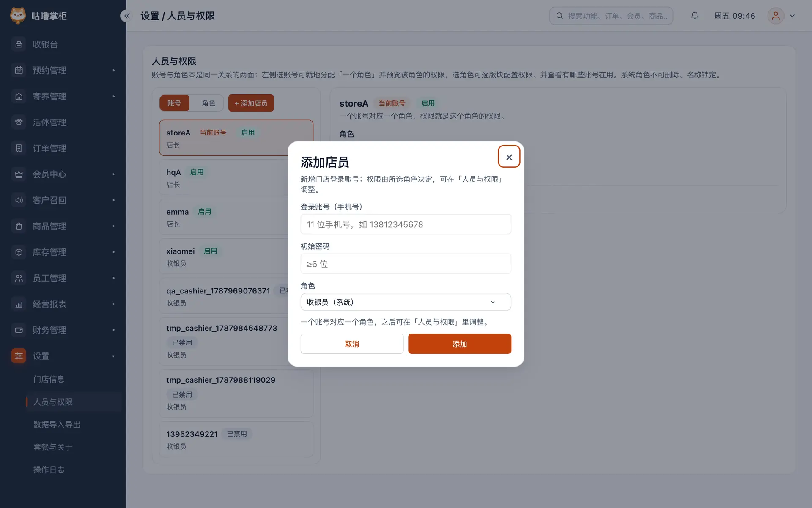Click the user avatar icon
The image size is (812, 508).
(x=776, y=16)
